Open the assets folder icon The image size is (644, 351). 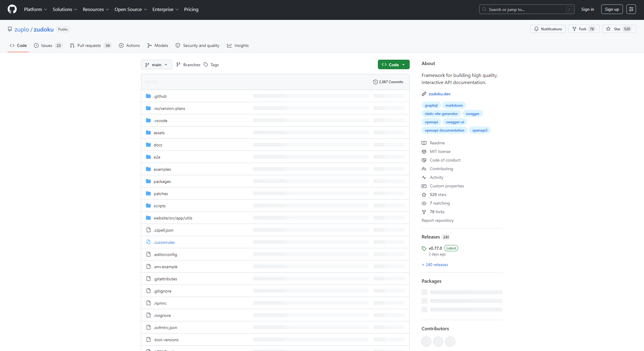click(148, 132)
